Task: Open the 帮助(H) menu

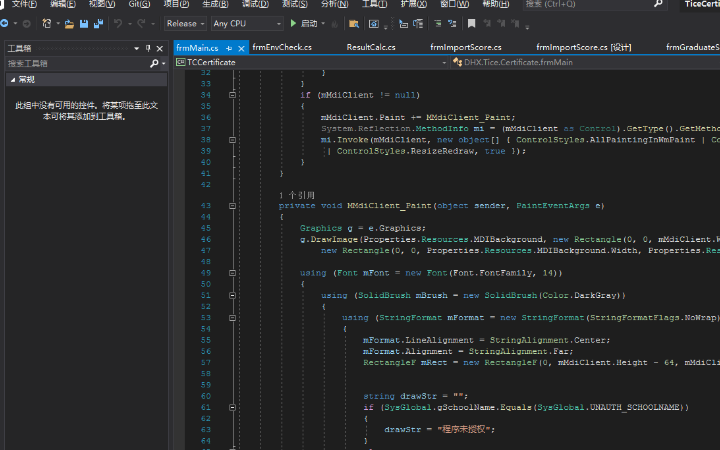Action: click(495, 4)
